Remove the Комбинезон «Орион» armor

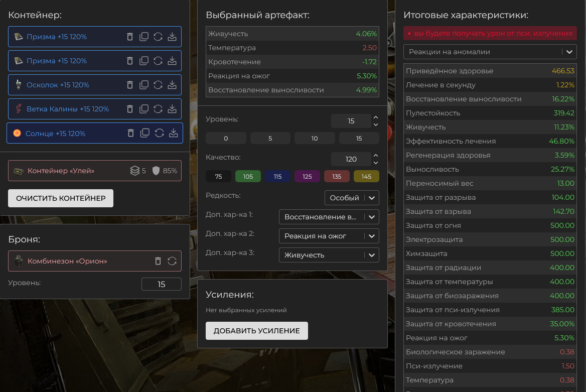[158, 261]
